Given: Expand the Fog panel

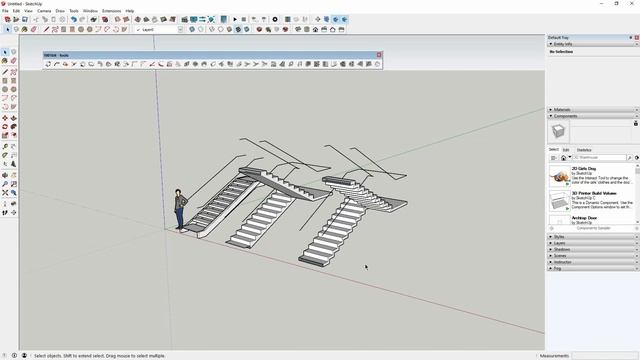Looking at the screenshot, I should (x=551, y=268).
